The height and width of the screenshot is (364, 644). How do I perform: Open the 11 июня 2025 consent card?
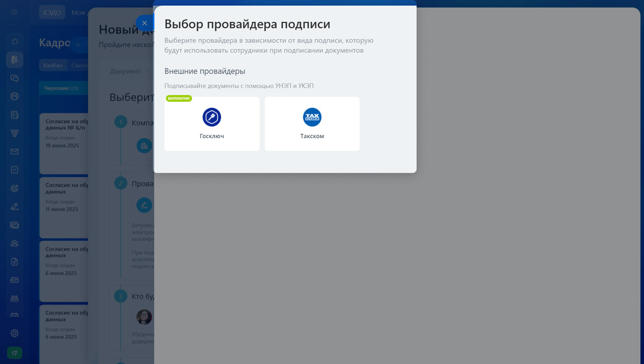coord(64,207)
